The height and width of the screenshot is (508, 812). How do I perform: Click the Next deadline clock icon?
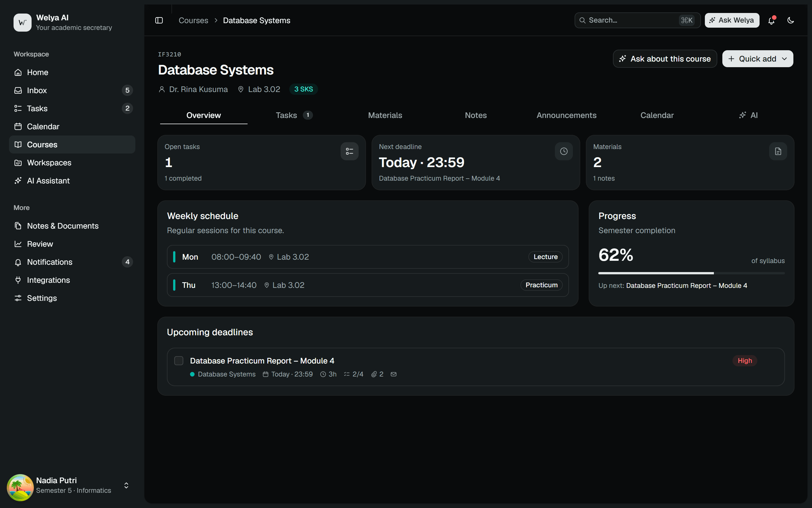coord(564,151)
